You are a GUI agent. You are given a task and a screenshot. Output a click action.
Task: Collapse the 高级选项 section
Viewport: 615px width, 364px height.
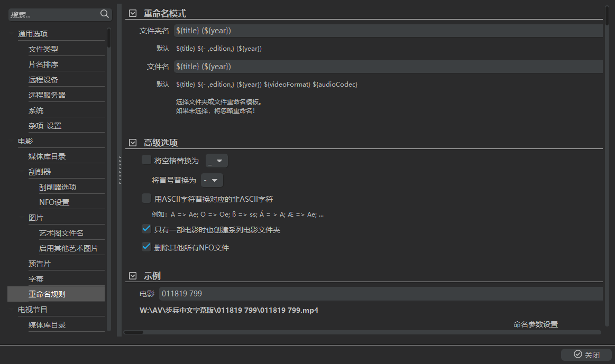pyautogui.click(x=133, y=143)
